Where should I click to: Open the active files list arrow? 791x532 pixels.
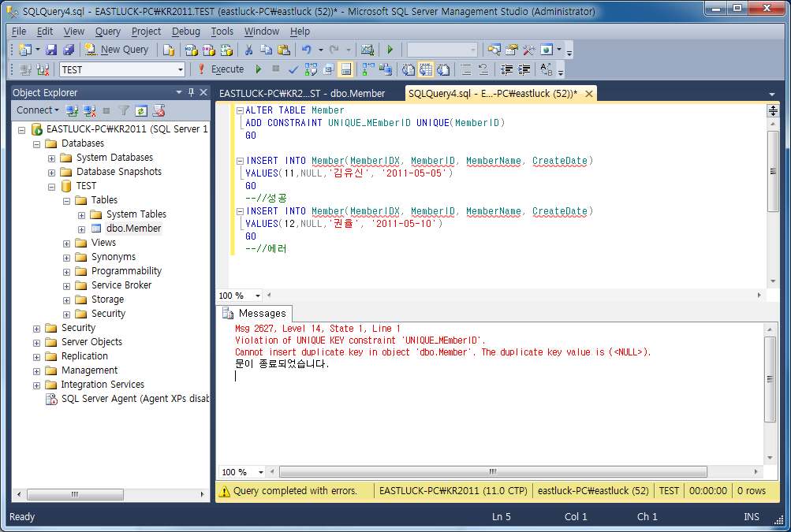[x=772, y=95]
